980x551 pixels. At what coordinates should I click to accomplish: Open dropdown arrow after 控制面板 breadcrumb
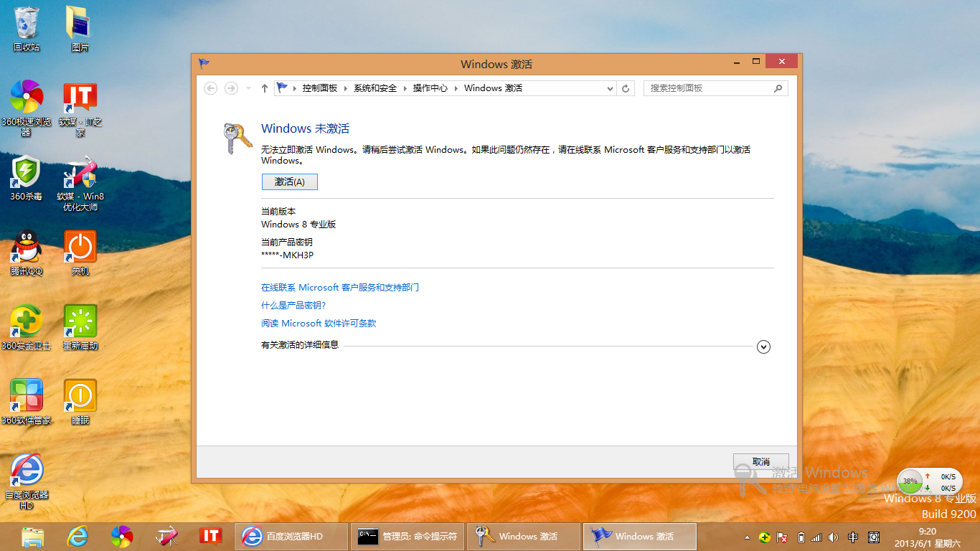pyautogui.click(x=345, y=88)
